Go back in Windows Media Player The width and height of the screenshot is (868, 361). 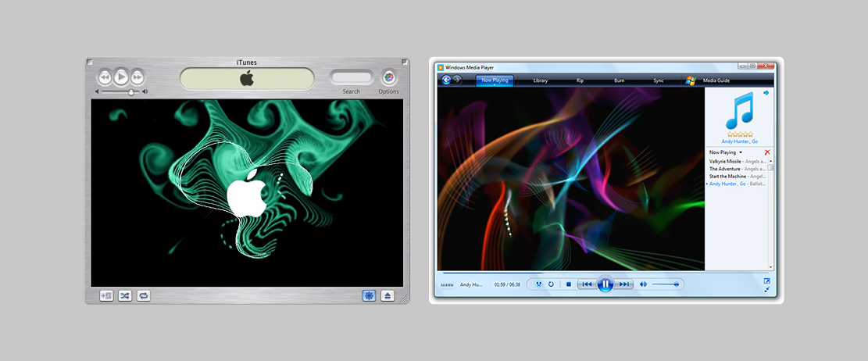[447, 80]
